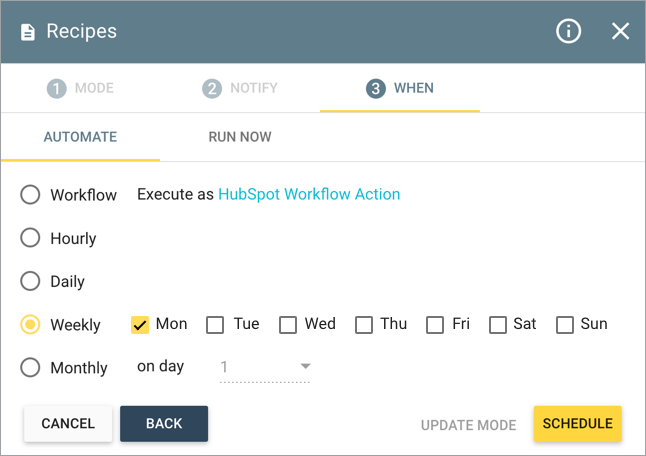
Task: Click the info icon in header
Action: tap(568, 31)
